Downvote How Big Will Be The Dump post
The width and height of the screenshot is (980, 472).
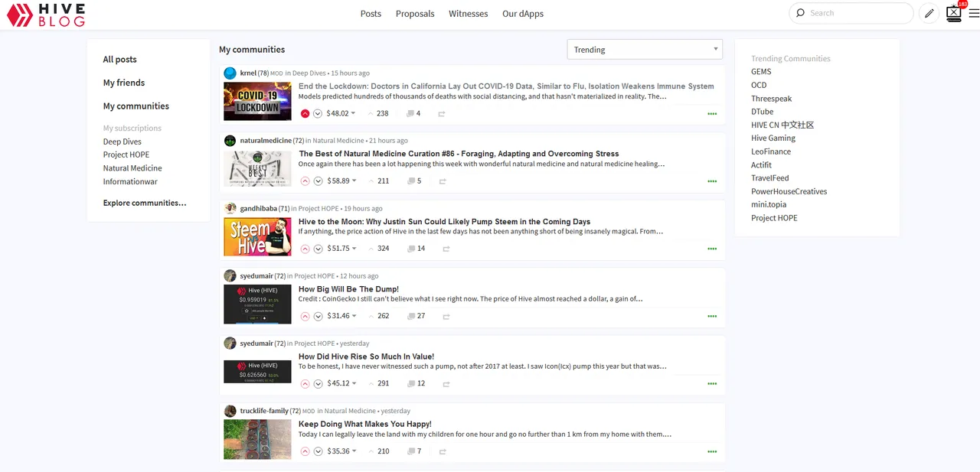[318, 316]
